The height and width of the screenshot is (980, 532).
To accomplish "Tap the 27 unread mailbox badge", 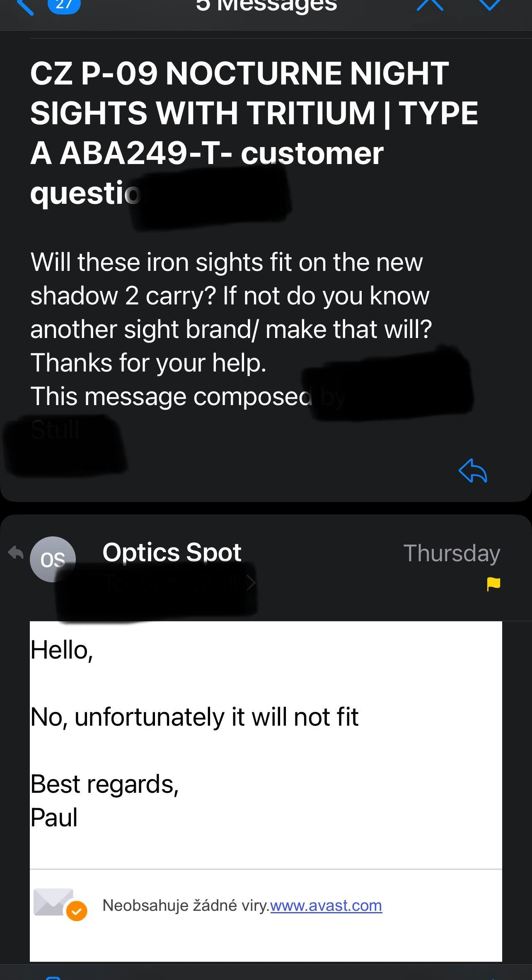I will point(64,5).
